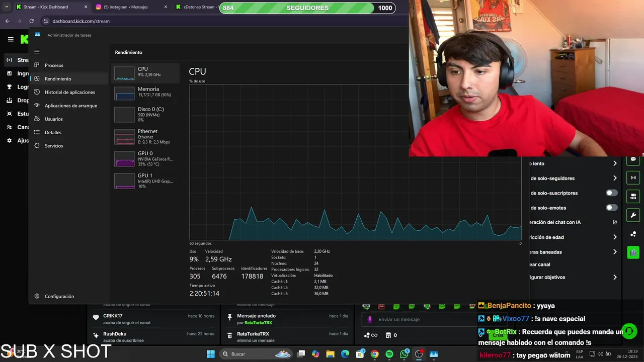The height and width of the screenshot is (362, 644).
Task: Open WhatsApp from the taskbar
Action: point(404,354)
